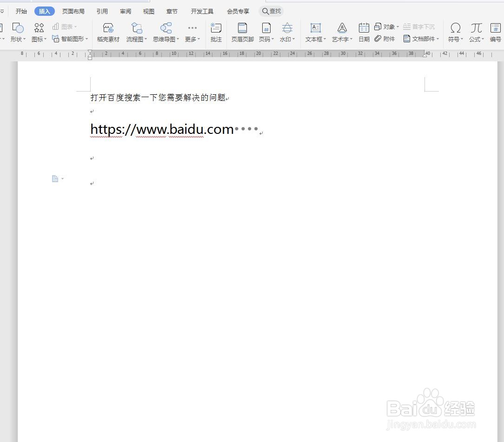Screen dimensions: 504x442
Task: Insert an equation using 公式 icon
Action: click(476, 32)
